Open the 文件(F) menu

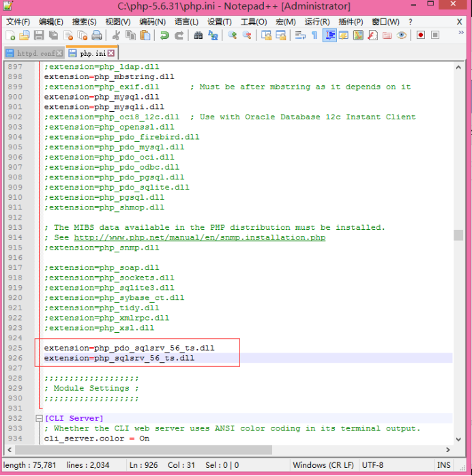coord(18,22)
